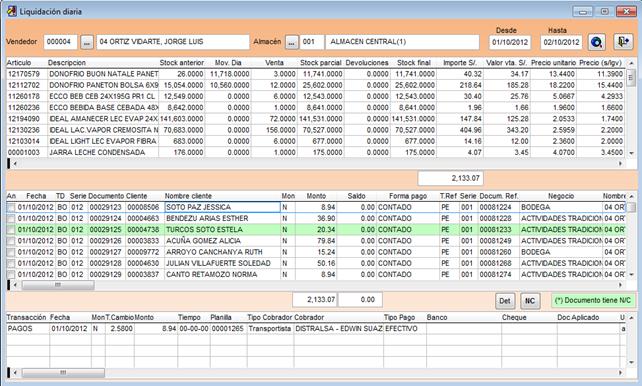Click Planilla number 00001265
The image size is (642, 386).
pyautogui.click(x=227, y=329)
